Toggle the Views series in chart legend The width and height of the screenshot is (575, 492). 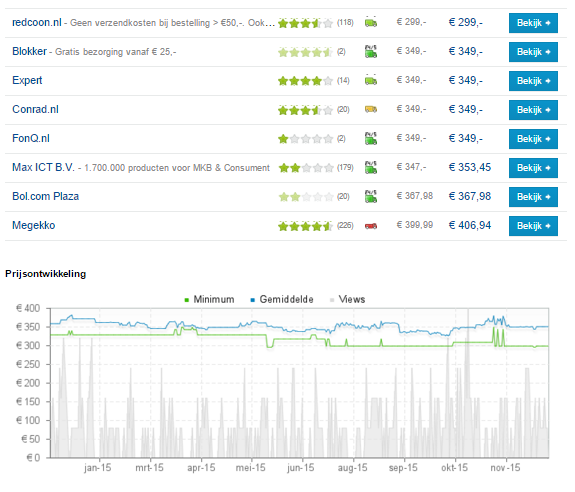point(348,300)
